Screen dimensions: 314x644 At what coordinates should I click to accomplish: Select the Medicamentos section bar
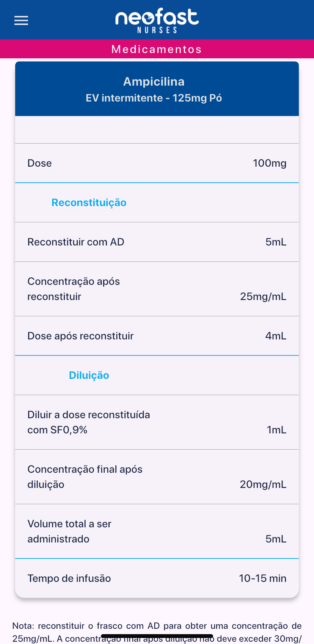[157, 49]
